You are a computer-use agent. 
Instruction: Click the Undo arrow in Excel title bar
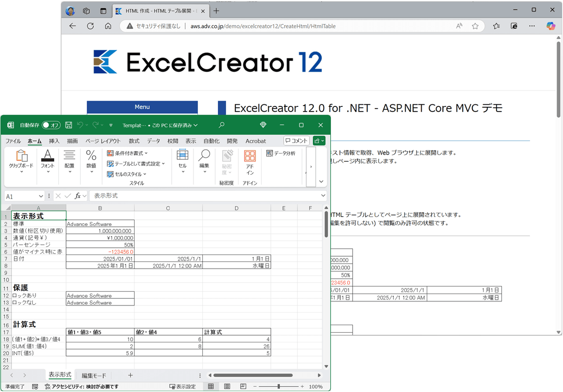[x=80, y=125]
